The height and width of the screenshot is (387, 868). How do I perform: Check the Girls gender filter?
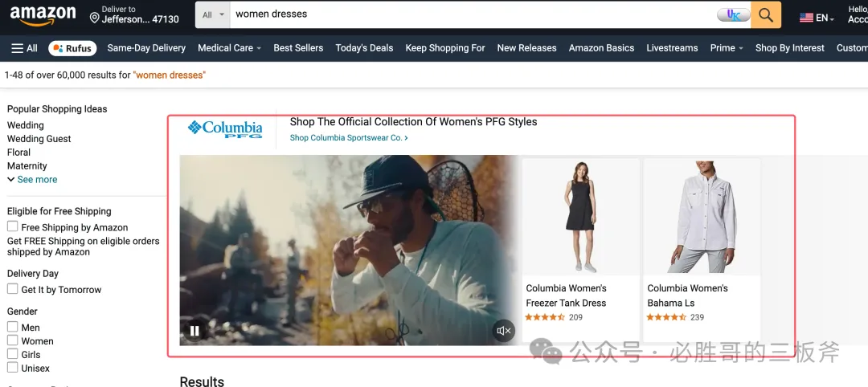(12, 354)
